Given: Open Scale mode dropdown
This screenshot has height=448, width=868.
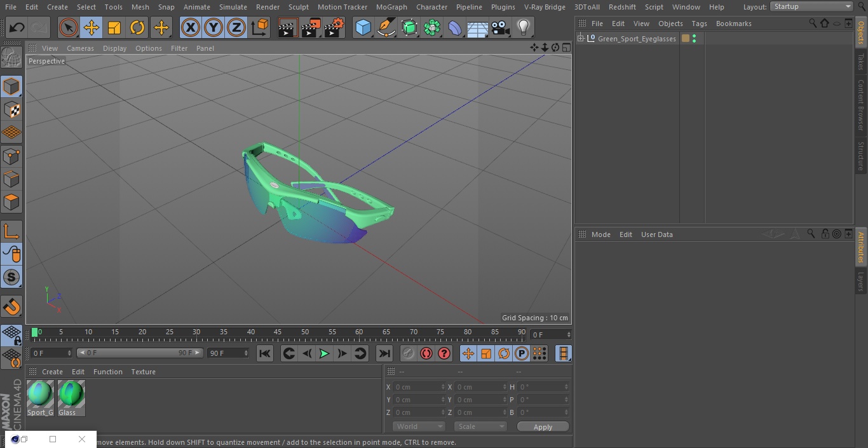Looking at the screenshot, I should click(x=480, y=426).
